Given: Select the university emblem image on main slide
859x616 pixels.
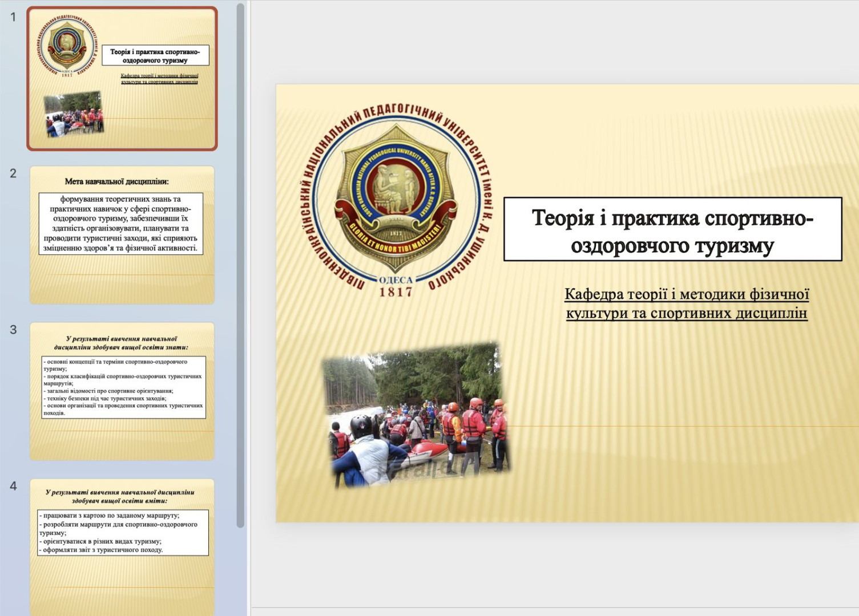Looking at the screenshot, I should 396,201.
